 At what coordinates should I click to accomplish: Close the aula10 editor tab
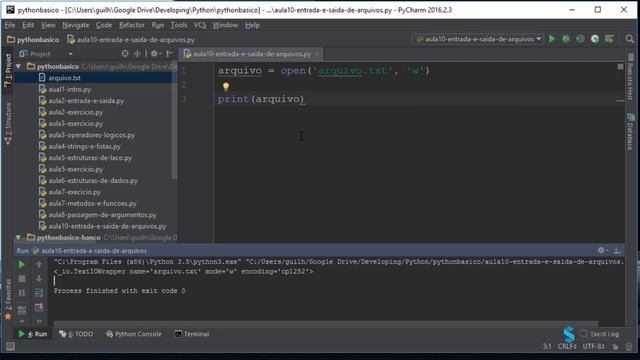pyautogui.click(x=318, y=54)
